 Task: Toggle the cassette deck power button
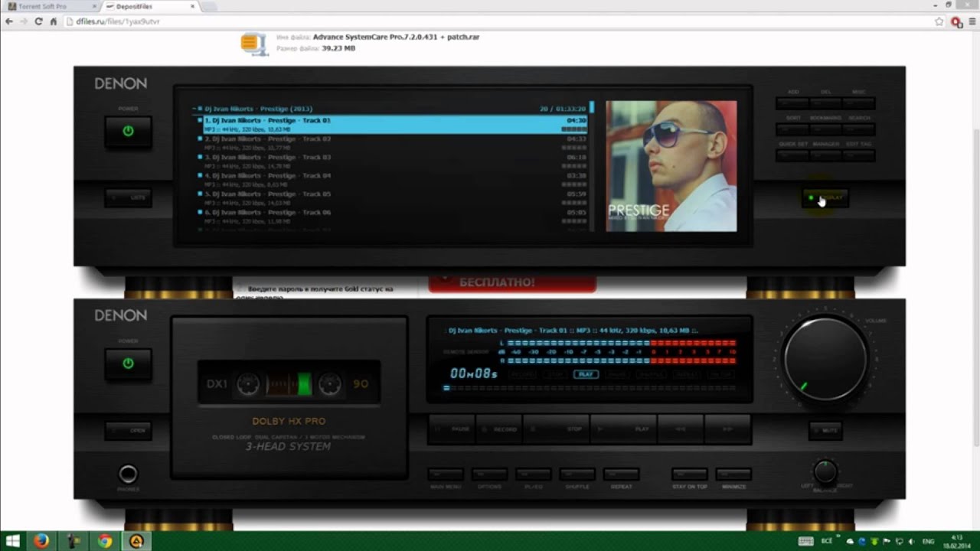(128, 364)
